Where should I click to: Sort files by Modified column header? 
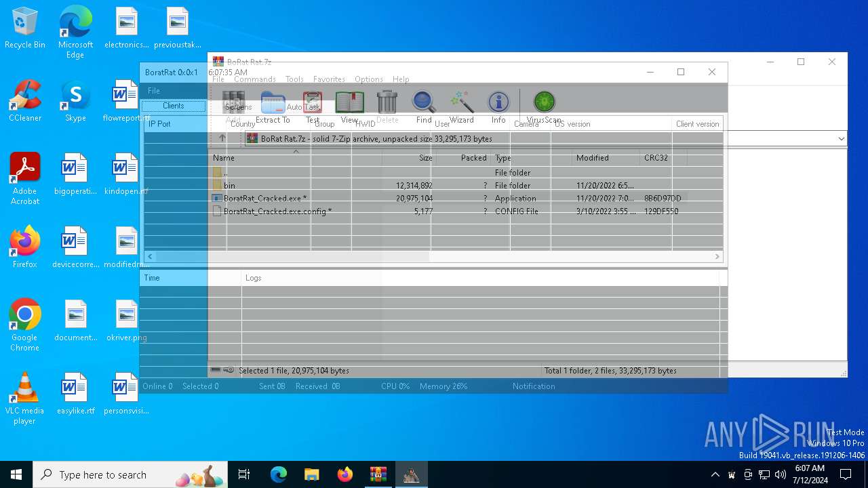[x=606, y=158]
